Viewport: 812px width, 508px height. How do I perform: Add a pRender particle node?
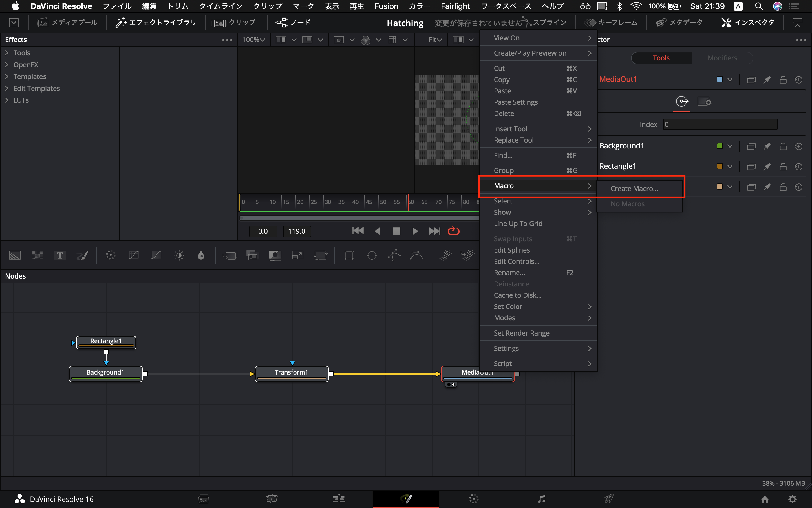[x=468, y=255]
